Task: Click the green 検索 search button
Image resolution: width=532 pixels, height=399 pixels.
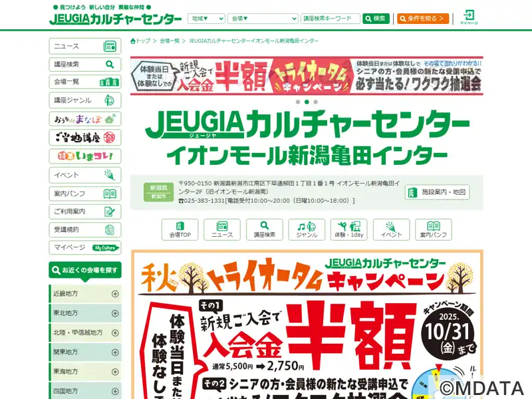Action: point(376,19)
